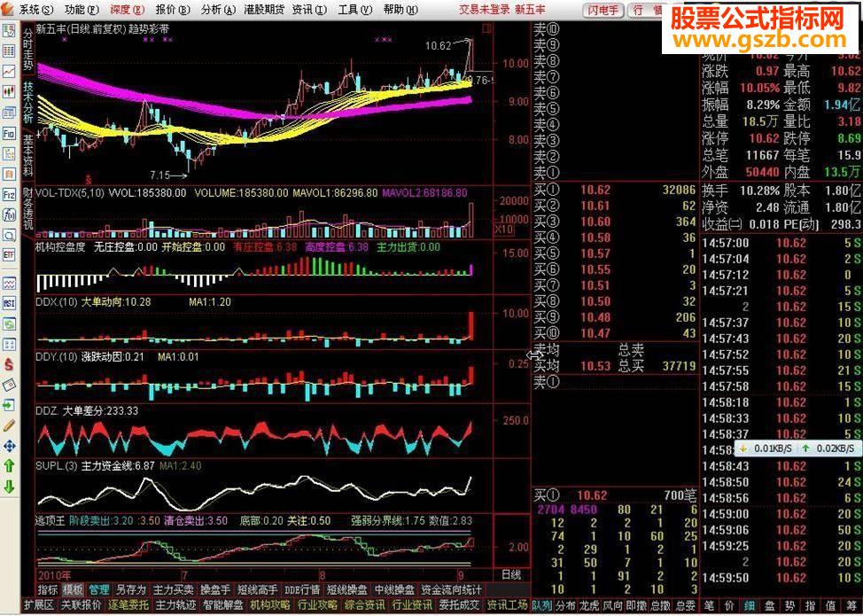Open the ETF sidebar icon
This screenshot has width=863, height=616.
click(9, 255)
